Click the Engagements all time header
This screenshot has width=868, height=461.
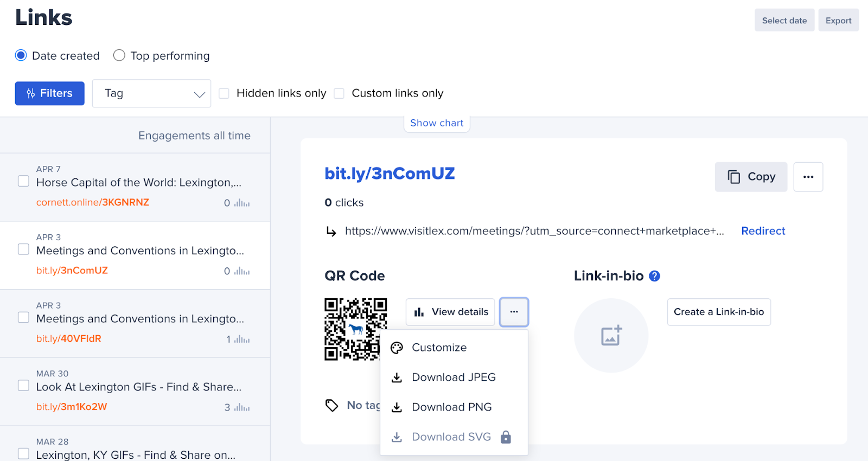[x=194, y=136]
